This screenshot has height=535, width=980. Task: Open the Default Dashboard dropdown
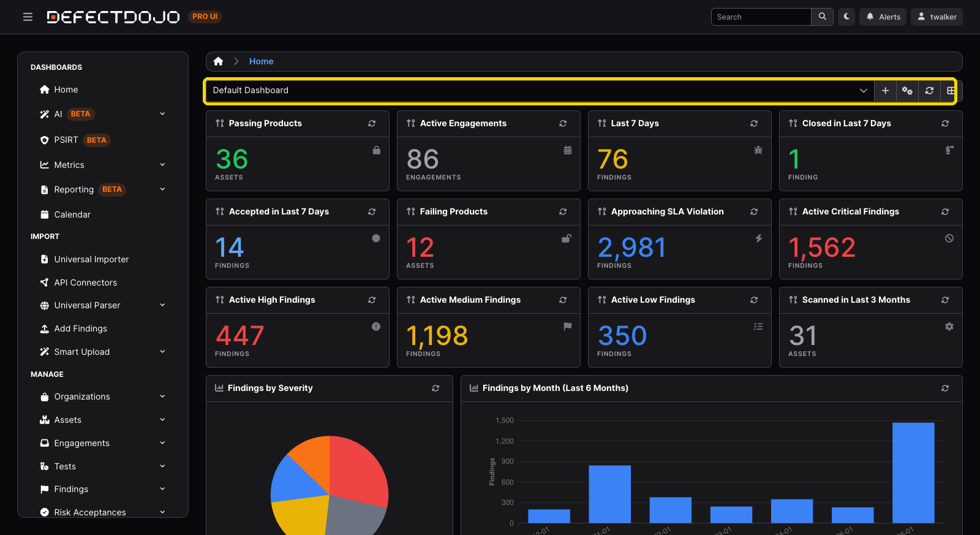pyautogui.click(x=540, y=90)
